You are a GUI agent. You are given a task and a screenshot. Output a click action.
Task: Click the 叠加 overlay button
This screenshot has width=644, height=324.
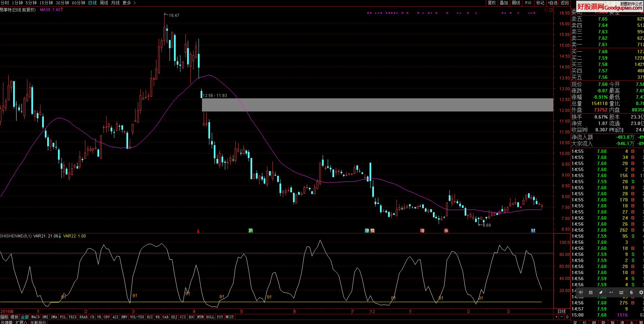(504, 3)
